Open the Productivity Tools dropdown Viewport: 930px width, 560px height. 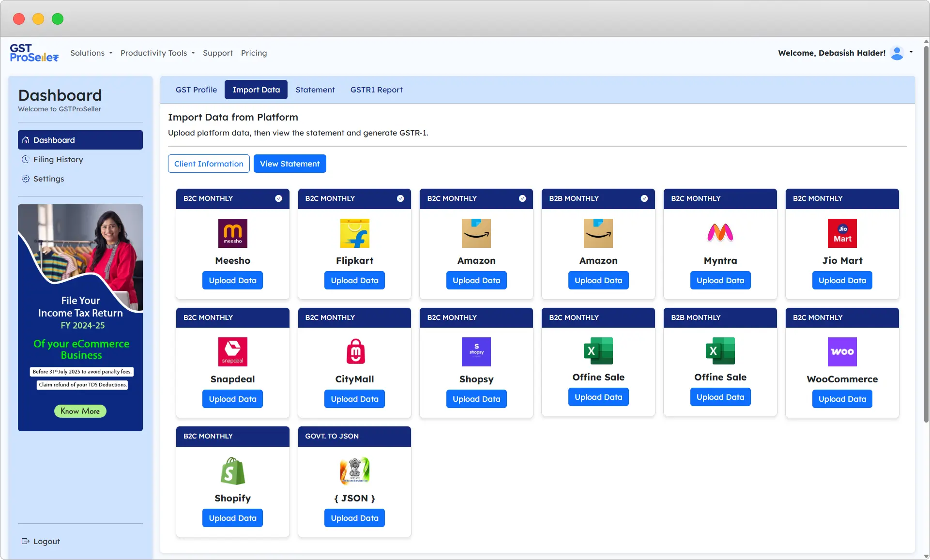coord(157,53)
